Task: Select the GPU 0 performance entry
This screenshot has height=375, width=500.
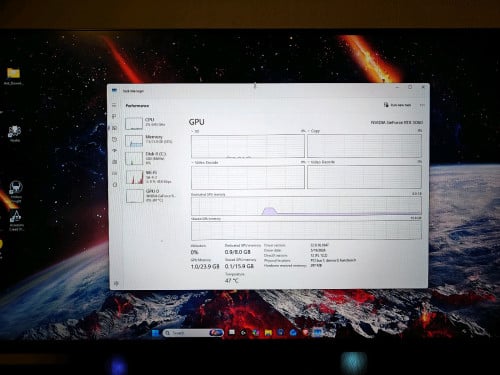Action: (x=152, y=196)
